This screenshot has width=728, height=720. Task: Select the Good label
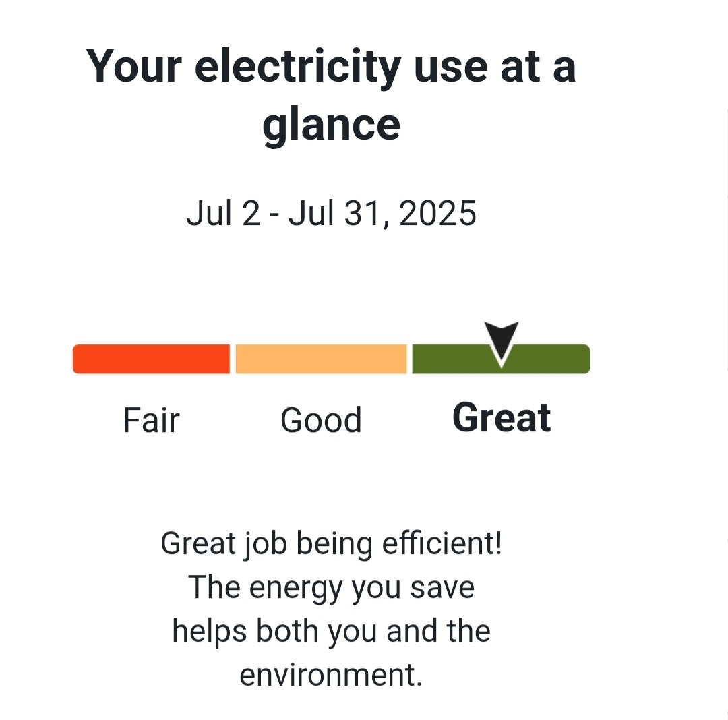321,420
